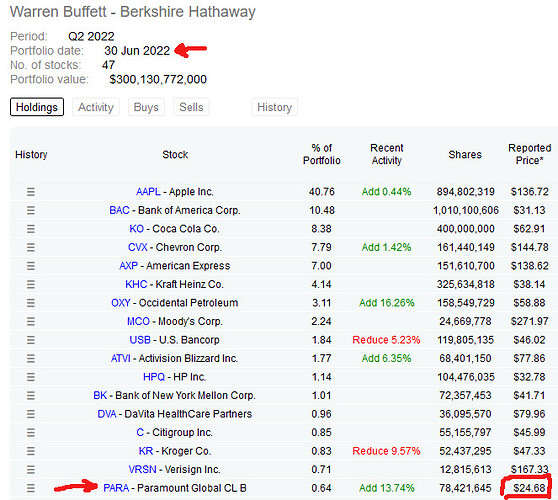Click the 'Reduce 5.23%' activity cell
The width and height of the screenshot is (558, 500).
tap(386, 340)
